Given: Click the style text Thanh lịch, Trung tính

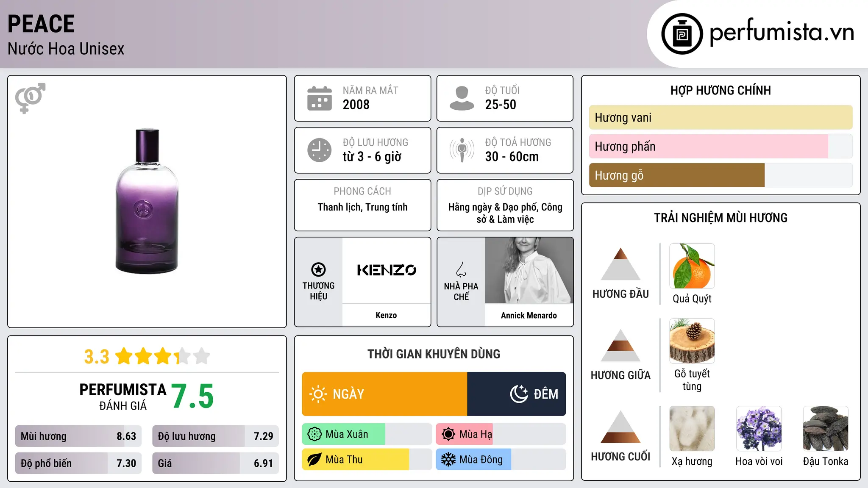Looking at the screenshot, I should pyautogui.click(x=363, y=207).
